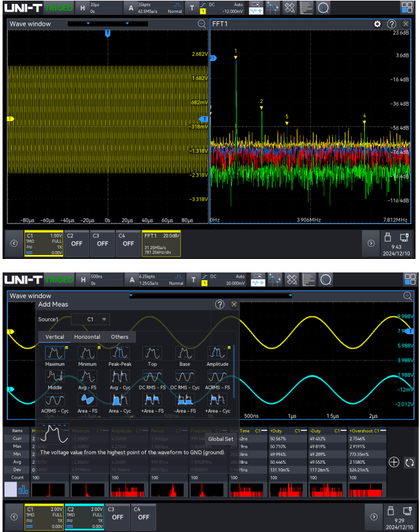Open help in Add Meas dialog
The image size is (420, 532).
pyautogui.click(x=220, y=304)
